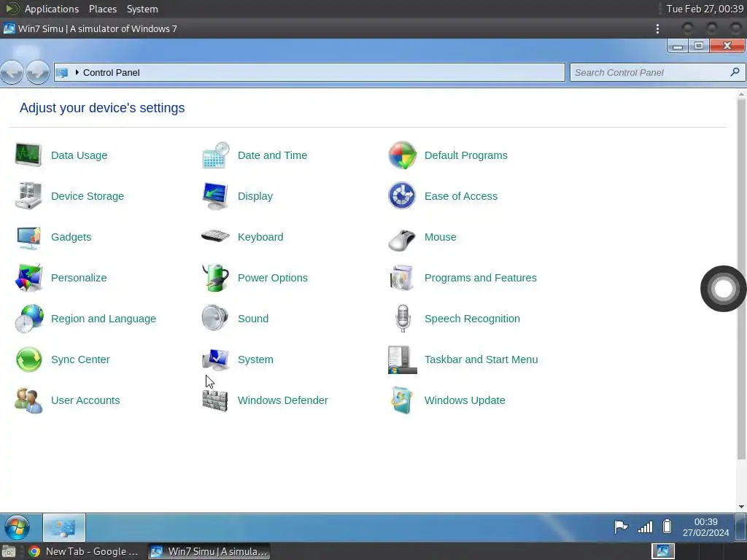The width and height of the screenshot is (747, 560).
Task: Open the Sound settings link
Action: tap(253, 319)
